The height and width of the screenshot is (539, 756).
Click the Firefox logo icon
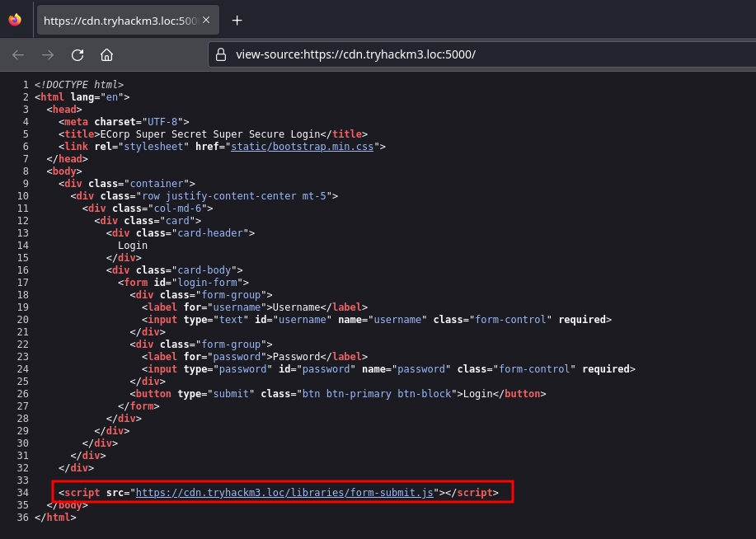[x=15, y=21]
